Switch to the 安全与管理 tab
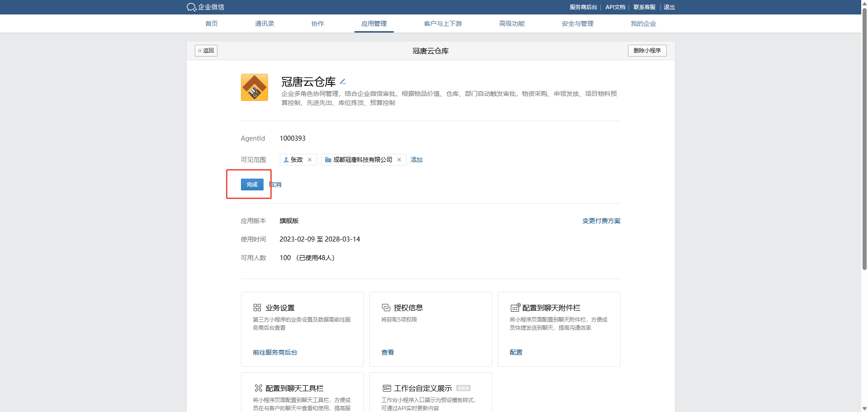Image resolution: width=868 pixels, height=412 pixels. (x=577, y=24)
